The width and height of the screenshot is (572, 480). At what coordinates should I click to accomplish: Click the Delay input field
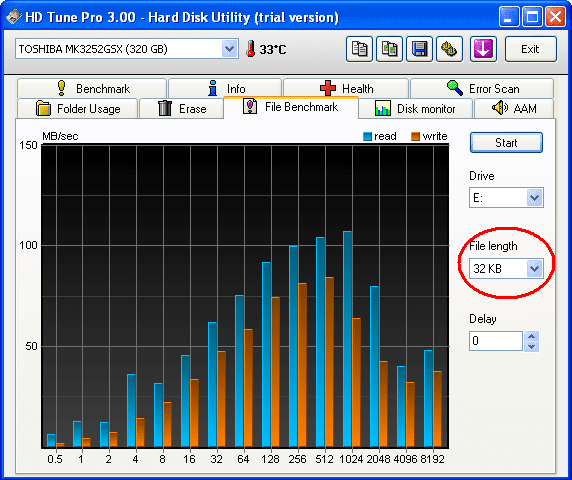pyautogui.click(x=496, y=341)
